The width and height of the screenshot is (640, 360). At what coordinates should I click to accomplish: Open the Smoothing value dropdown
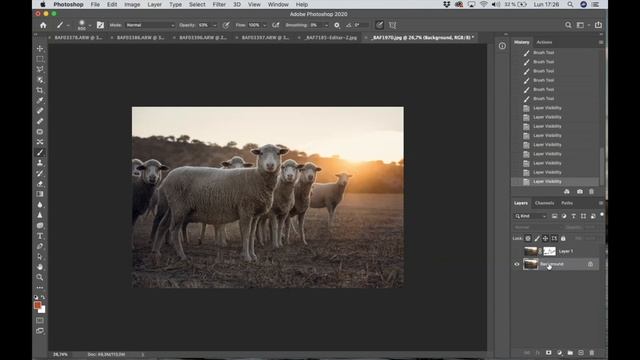[x=326, y=25]
